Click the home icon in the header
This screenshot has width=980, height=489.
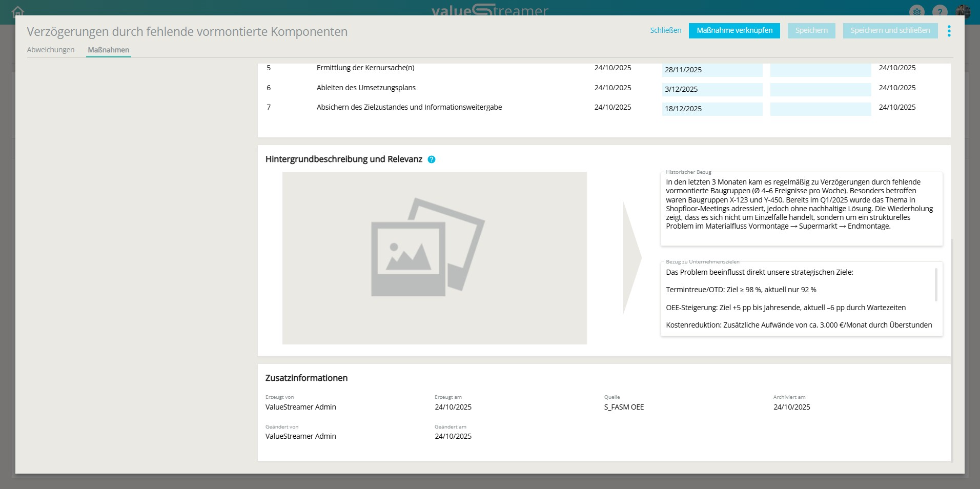coord(18,11)
